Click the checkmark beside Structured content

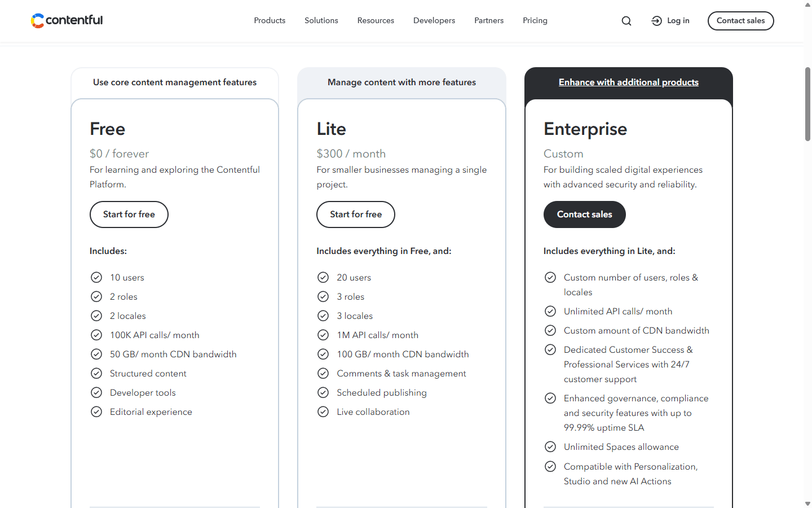click(x=96, y=373)
